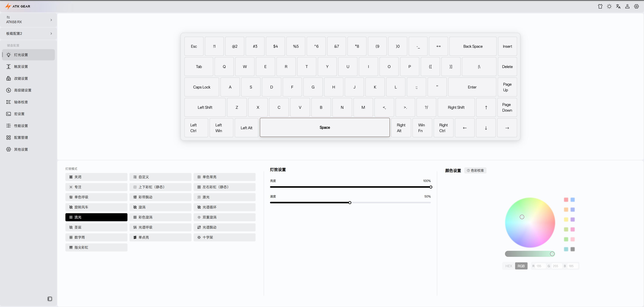The width and height of the screenshot is (644, 307).
Task: Collapse sidebar with bottom panel icon
Action: (50, 299)
